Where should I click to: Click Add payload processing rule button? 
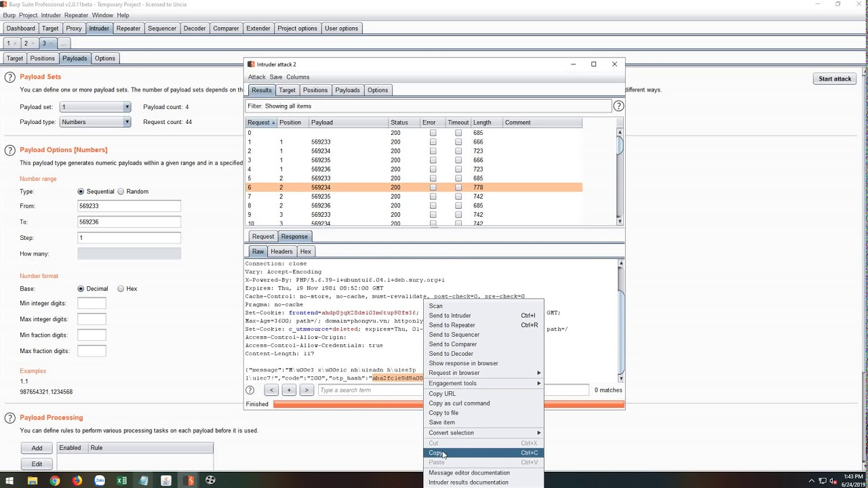[37, 448]
